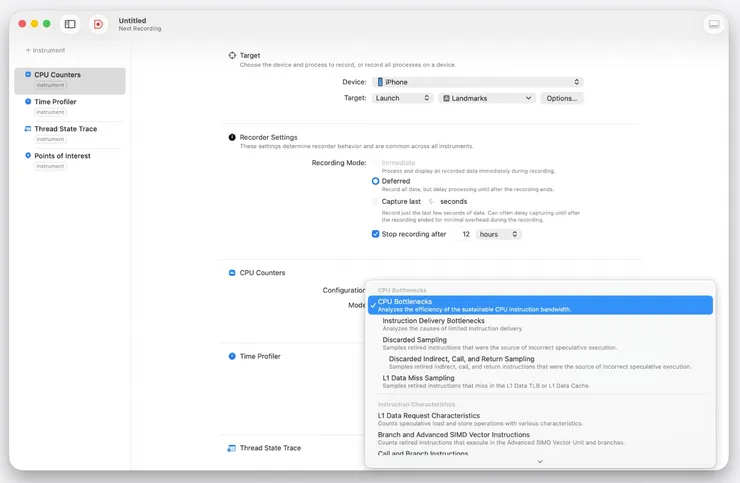
Task: Add an instrument via + Instrument
Action: [45, 50]
